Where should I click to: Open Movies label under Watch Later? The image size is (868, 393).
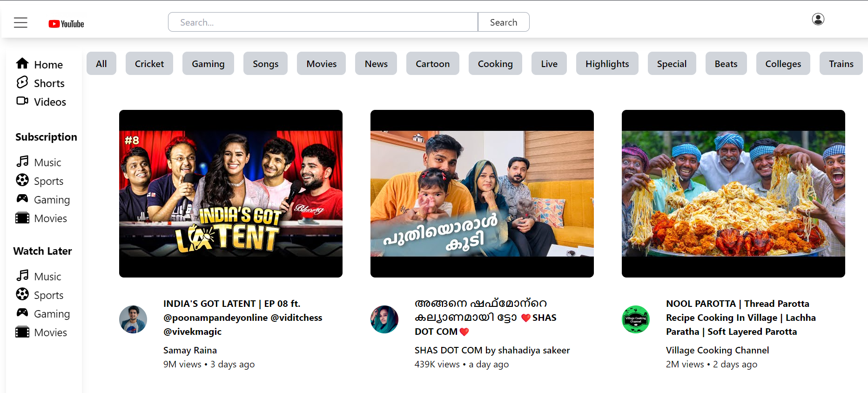point(51,332)
